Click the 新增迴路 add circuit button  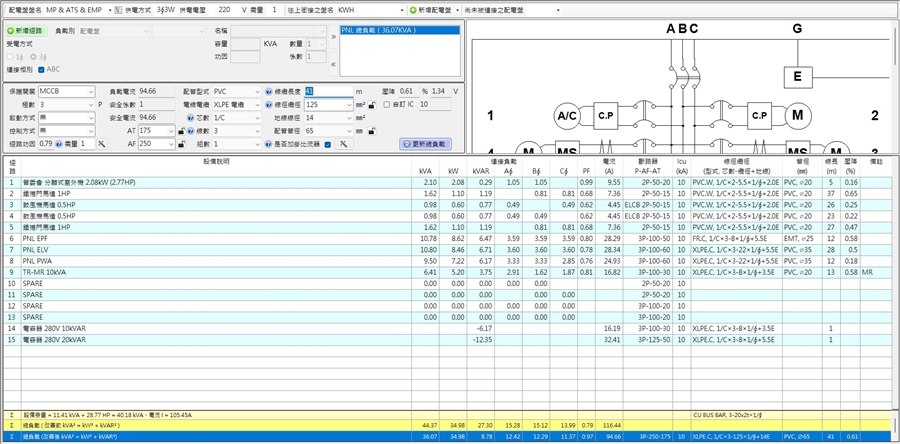[26, 31]
